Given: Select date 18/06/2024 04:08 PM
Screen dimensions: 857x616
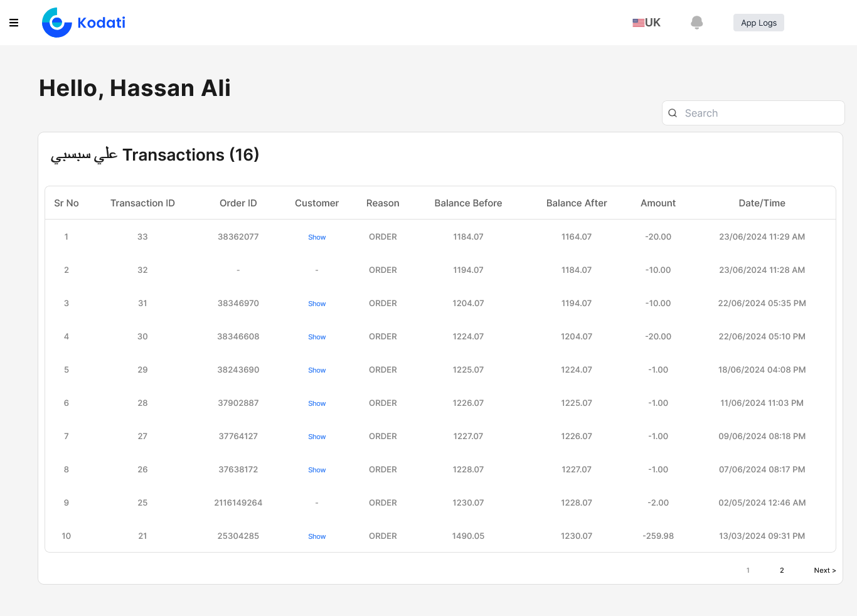Looking at the screenshot, I should point(762,369).
